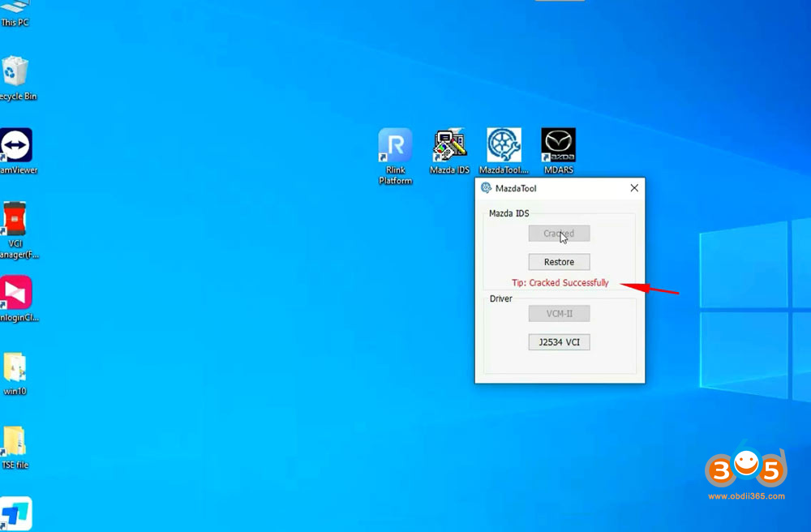Screen dimensions: 811x532
Task: Launch the Mazda IDS desktop icon
Action: coord(449,151)
